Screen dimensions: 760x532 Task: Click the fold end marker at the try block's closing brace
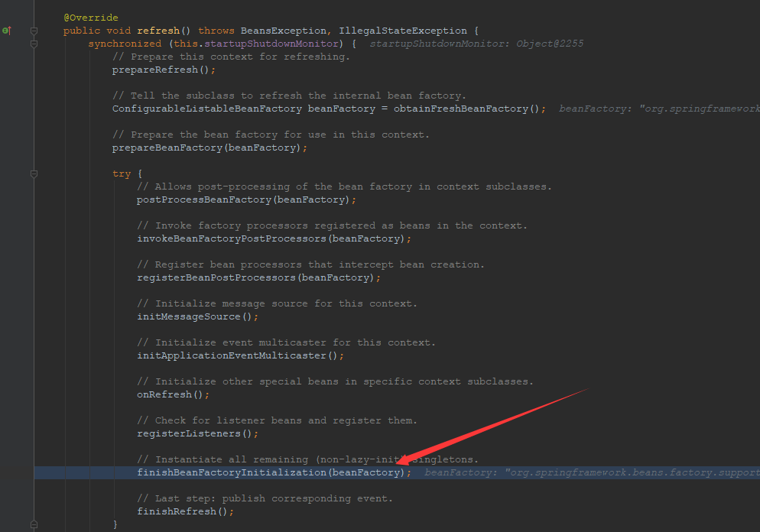34,524
